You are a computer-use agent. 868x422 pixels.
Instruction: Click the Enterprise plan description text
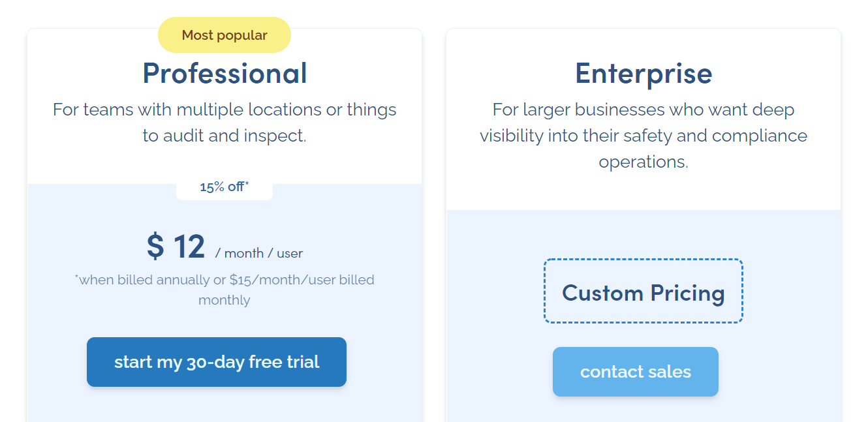click(x=643, y=136)
